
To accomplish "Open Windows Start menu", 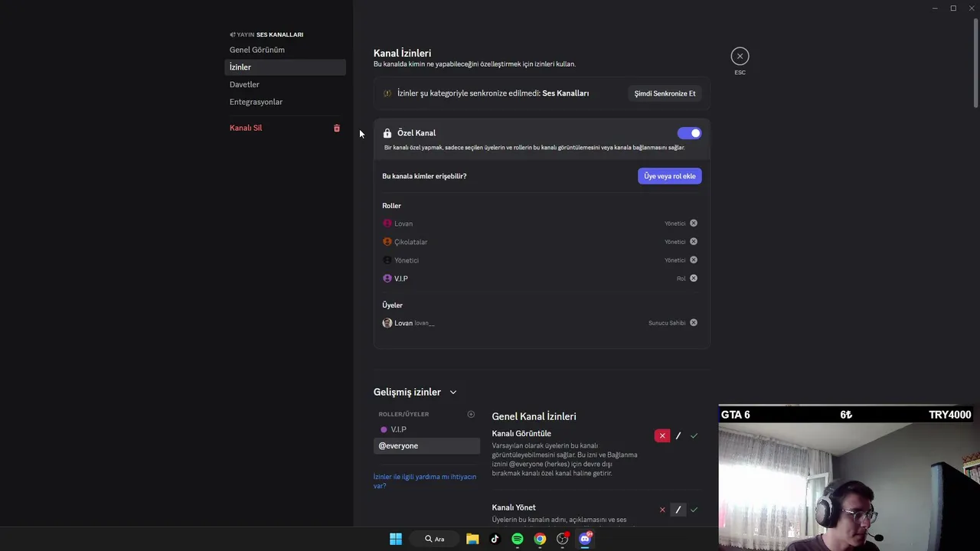I will pos(396,539).
